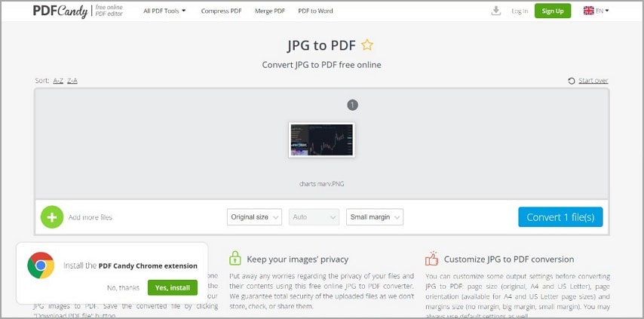Image resolution: width=644 pixels, height=319 pixels.
Task: Click the green padlock privacy icon
Action: (x=235, y=258)
